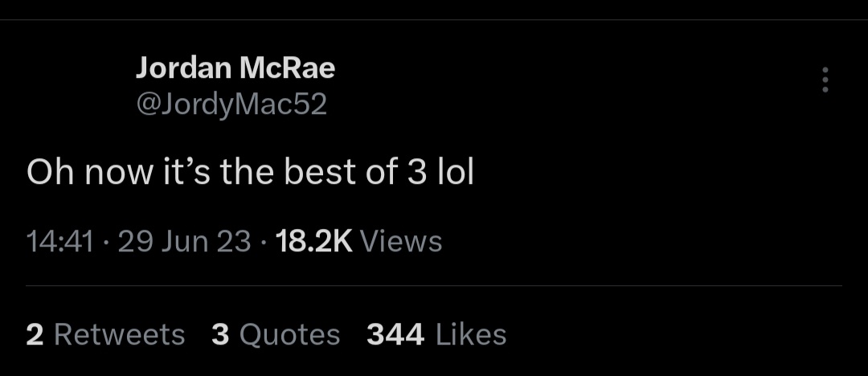Click the 14:41 timestamp

click(x=60, y=241)
